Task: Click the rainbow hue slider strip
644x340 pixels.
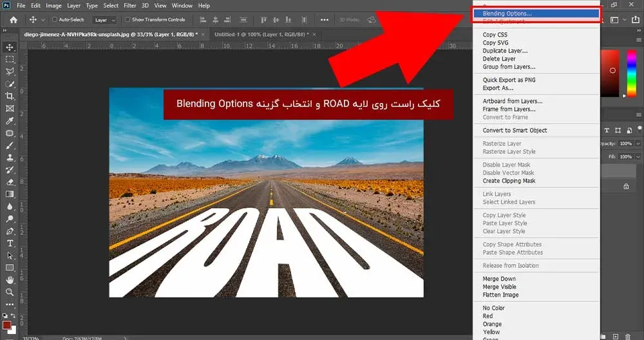Action: pyautogui.click(x=631, y=74)
